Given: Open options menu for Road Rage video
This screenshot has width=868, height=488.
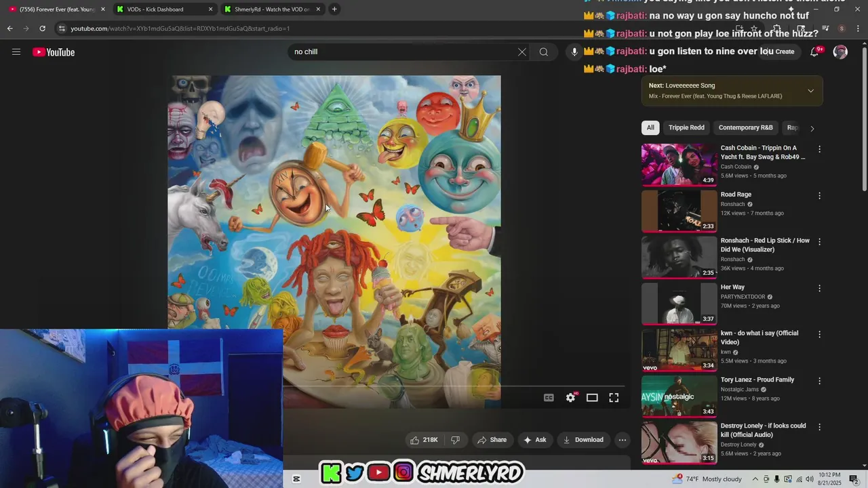Looking at the screenshot, I should click(x=819, y=196).
